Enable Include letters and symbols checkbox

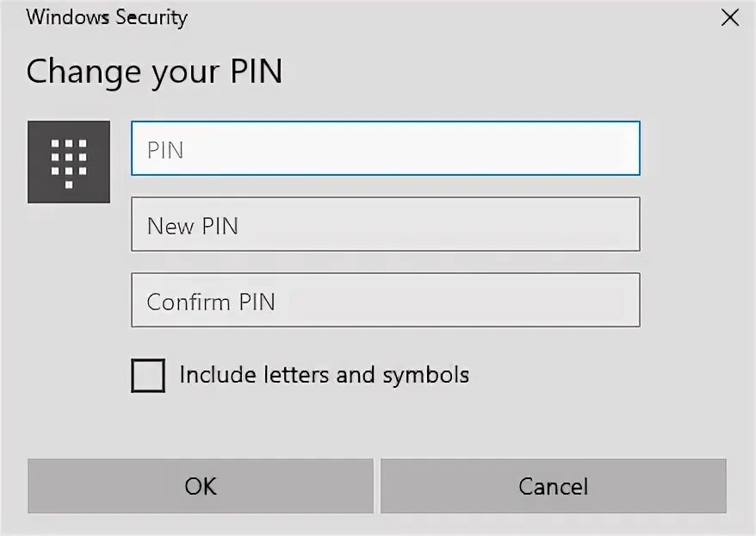click(x=148, y=375)
